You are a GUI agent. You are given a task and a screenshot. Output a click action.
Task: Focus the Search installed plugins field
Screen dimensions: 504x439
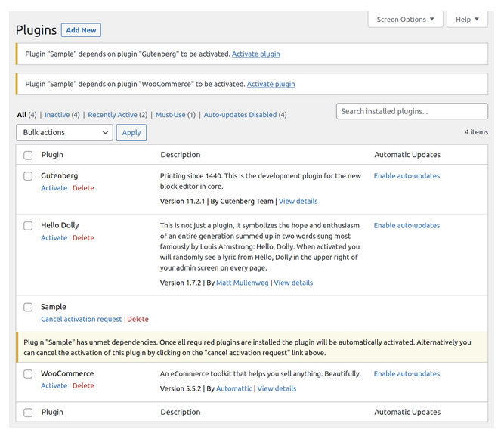point(412,111)
